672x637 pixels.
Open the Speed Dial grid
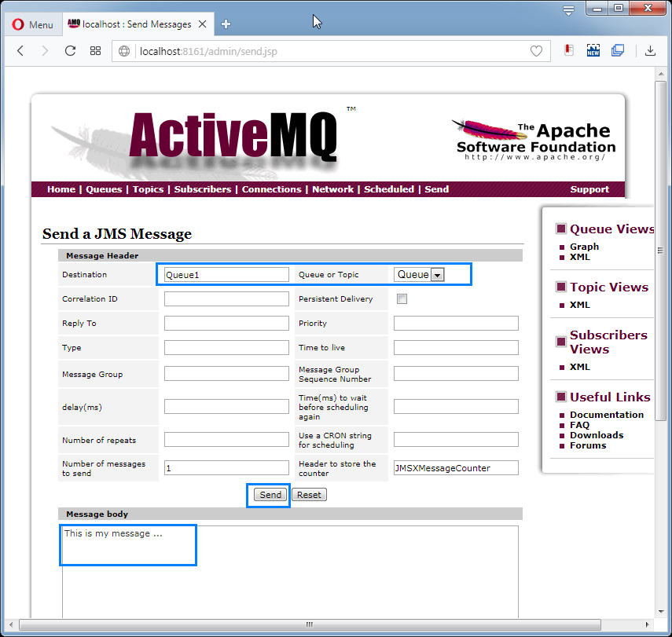point(95,51)
